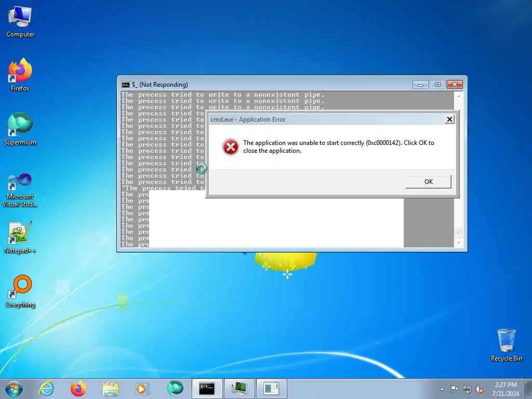
Task: Open the Action Center flag icon
Action: (x=454, y=389)
